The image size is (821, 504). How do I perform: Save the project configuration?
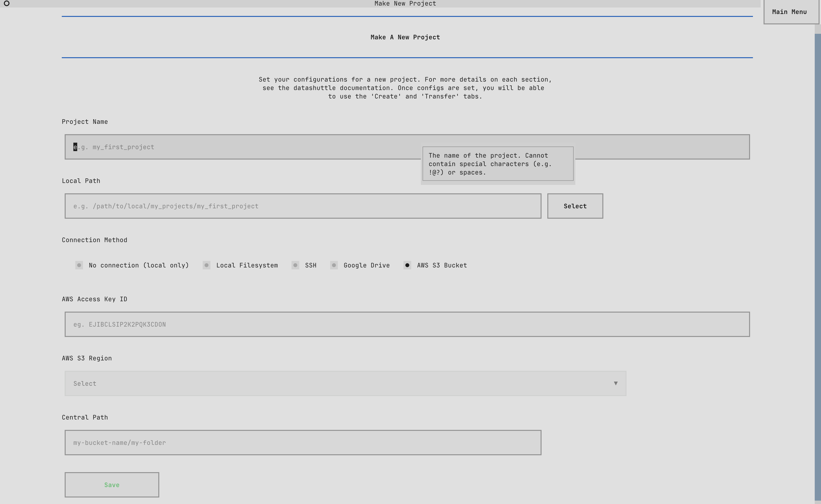[112, 485]
